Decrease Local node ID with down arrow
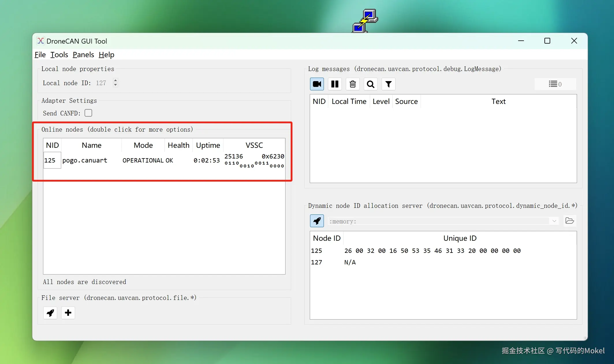614x364 pixels. click(x=115, y=85)
